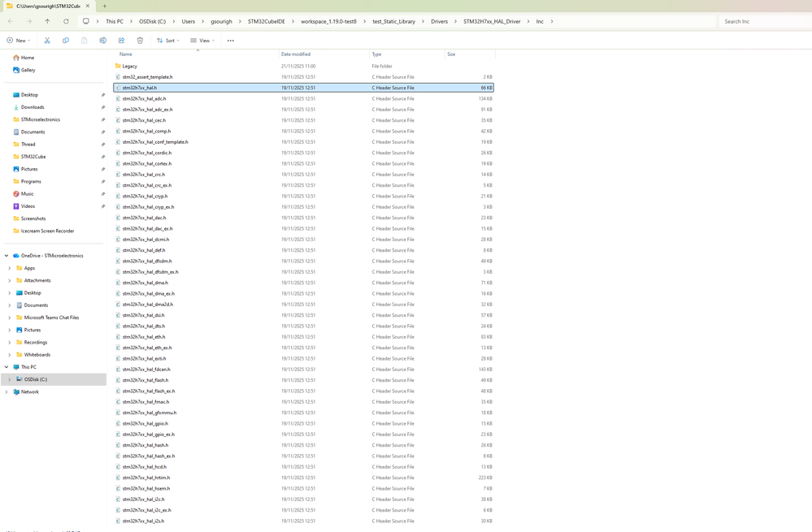
Task: Sort by the Size column header
Action: [x=470, y=54]
